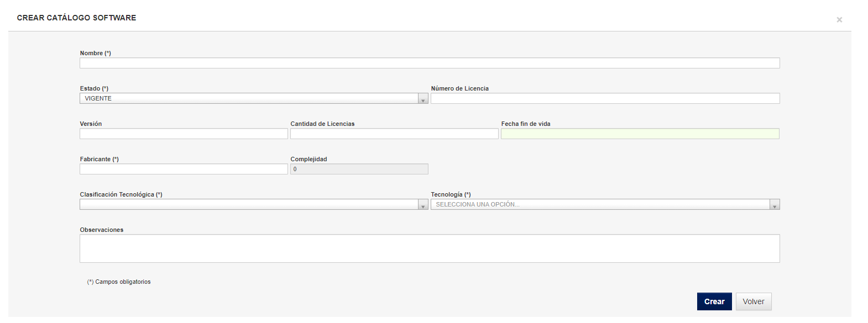
Task: Focus the Número de Licencia field
Action: pos(605,98)
